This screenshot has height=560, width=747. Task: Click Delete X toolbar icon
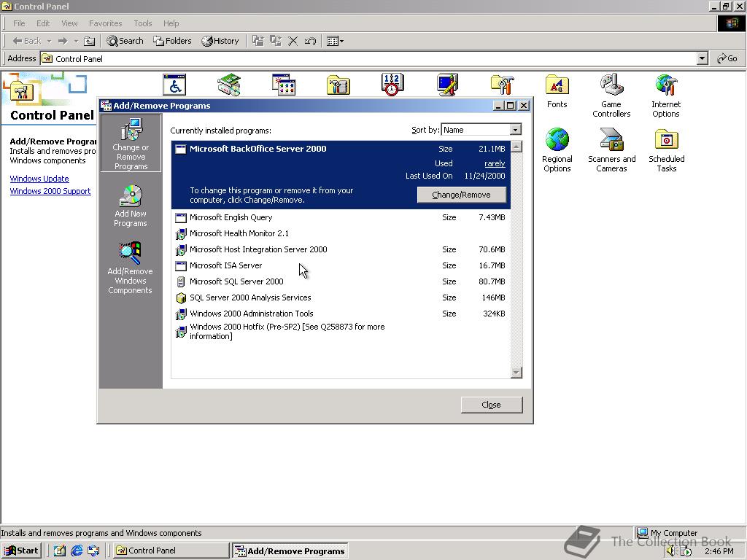pos(293,41)
